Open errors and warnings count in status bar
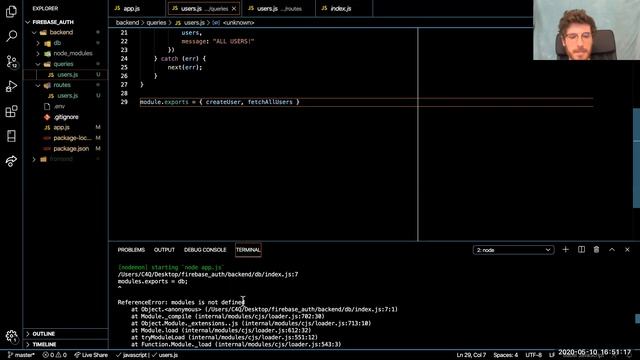This screenshot has height=360, width=640. (55, 355)
